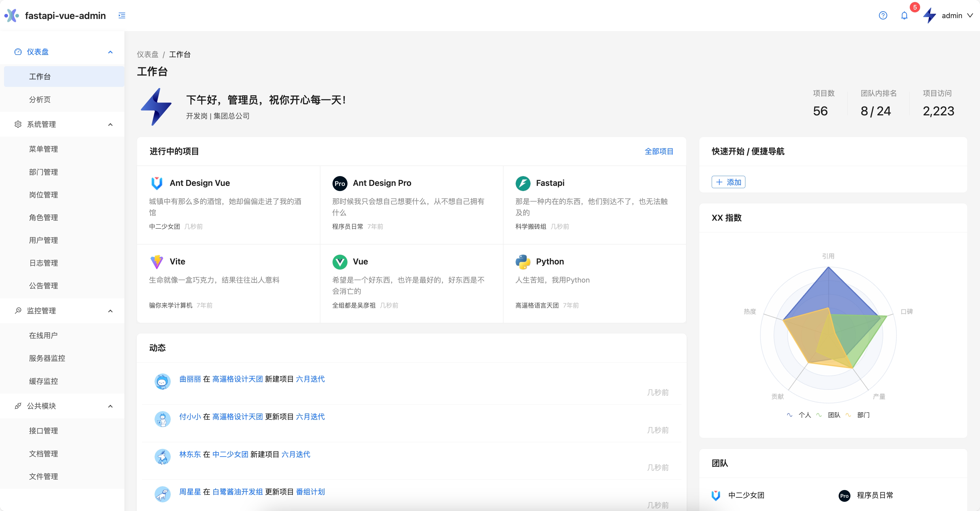
Task: Click the 全组都是吴彦祖 link under Vue
Action: click(x=354, y=305)
